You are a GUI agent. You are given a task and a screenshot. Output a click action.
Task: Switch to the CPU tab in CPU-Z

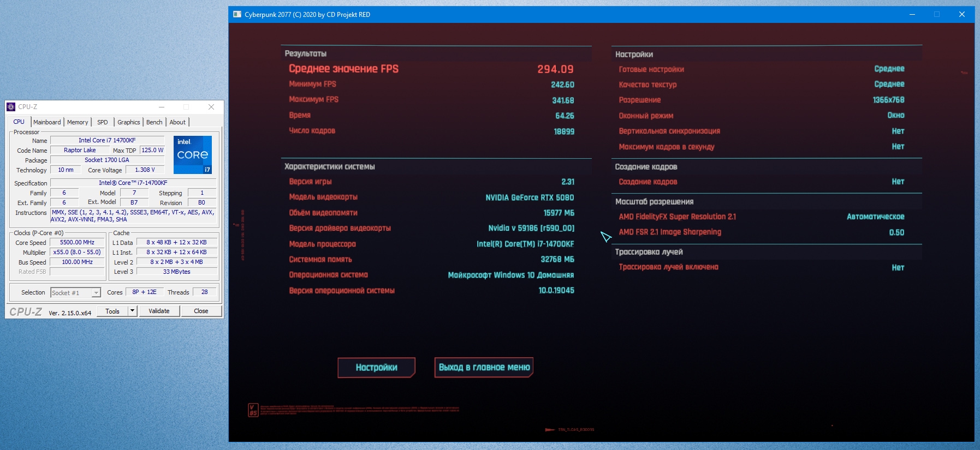click(x=19, y=122)
